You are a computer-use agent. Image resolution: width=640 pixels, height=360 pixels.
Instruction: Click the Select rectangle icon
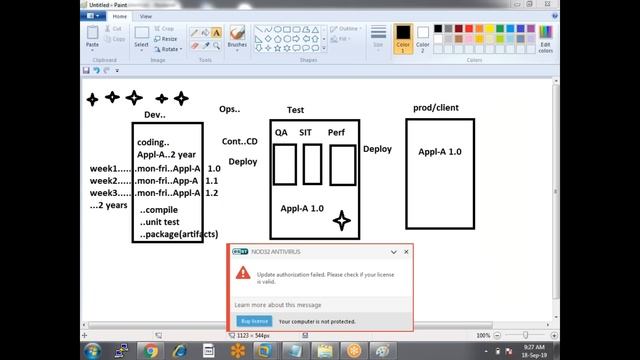(142, 33)
